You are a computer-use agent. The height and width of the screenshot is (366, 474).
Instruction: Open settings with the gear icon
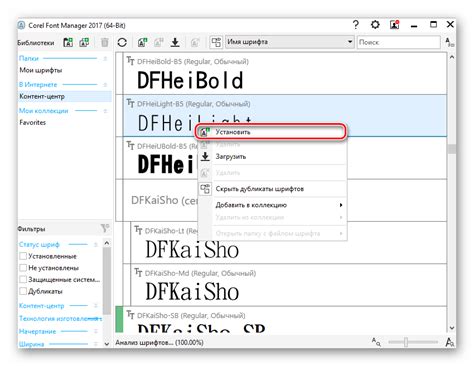[375, 25]
